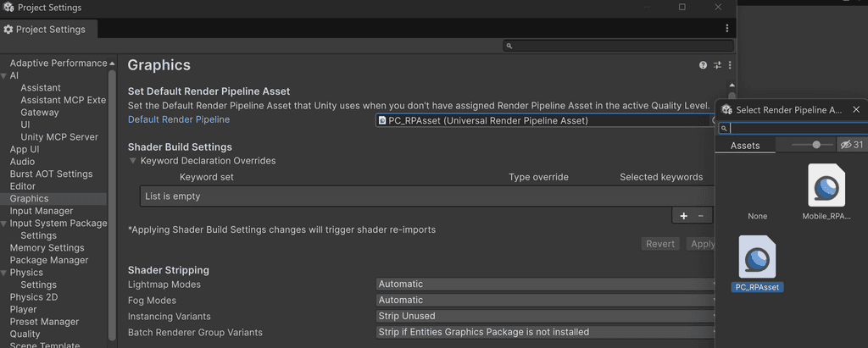The height and width of the screenshot is (348, 868).
Task: Open Quality settings
Action: 25,334
